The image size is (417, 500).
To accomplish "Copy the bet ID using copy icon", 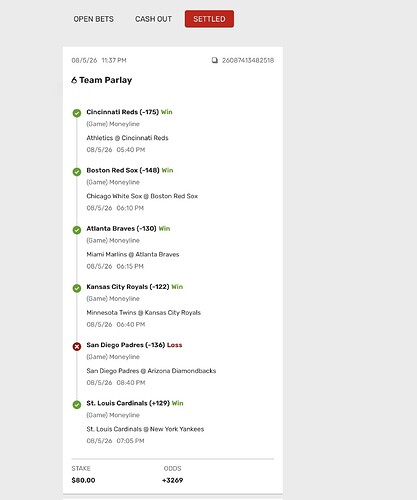I will [215, 60].
